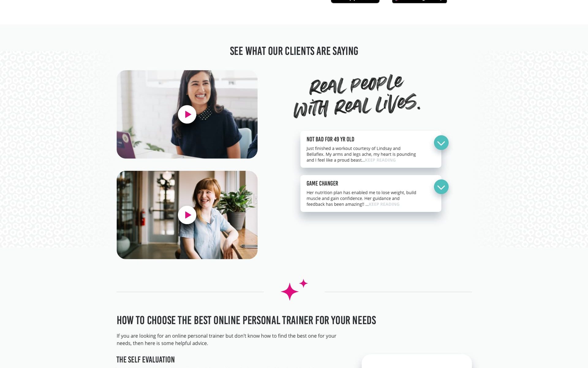Select the "Not Bad for 49 Yr Old" title
Image resolution: width=588 pixels, height=368 pixels.
coord(330,139)
